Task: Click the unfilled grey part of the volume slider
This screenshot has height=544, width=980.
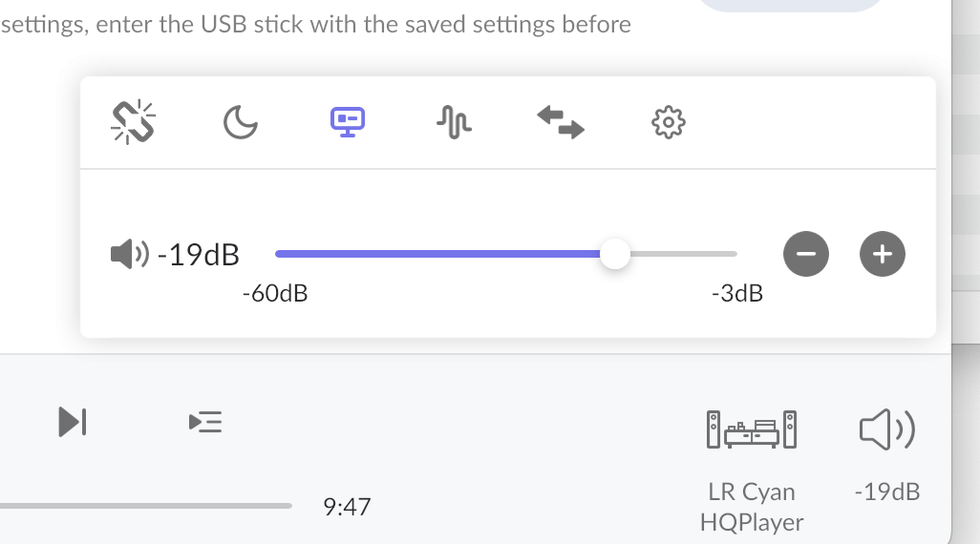Action: click(684, 254)
